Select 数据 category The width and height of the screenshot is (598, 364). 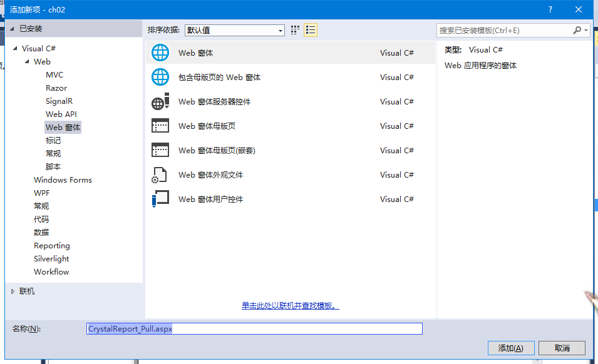click(41, 232)
